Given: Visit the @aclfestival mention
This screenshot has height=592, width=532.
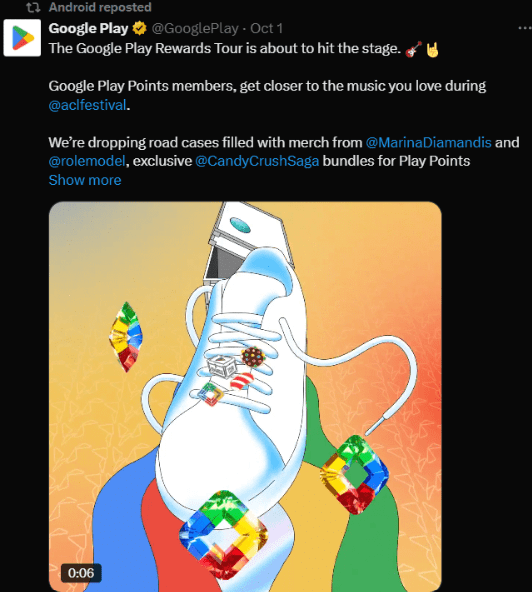Looking at the screenshot, I should pyautogui.click(x=87, y=105).
